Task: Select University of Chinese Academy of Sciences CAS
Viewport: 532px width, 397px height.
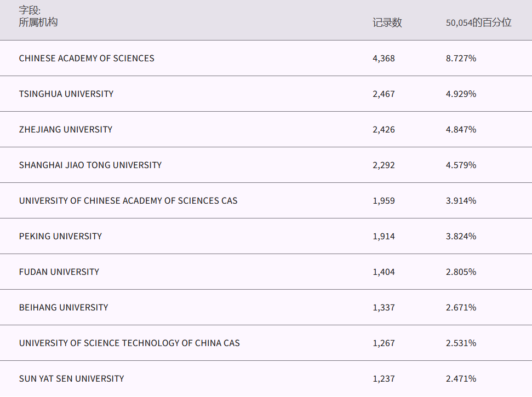Action: [x=128, y=201]
